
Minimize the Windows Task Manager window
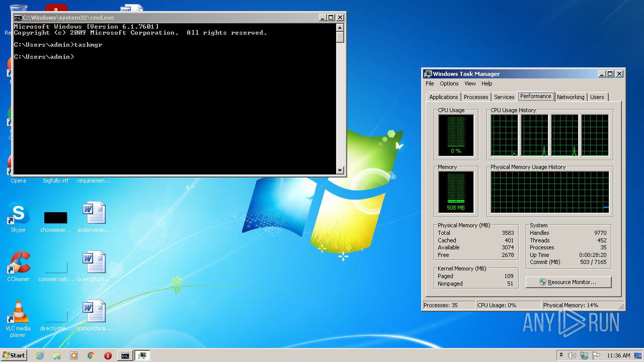pyautogui.click(x=602, y=74)
